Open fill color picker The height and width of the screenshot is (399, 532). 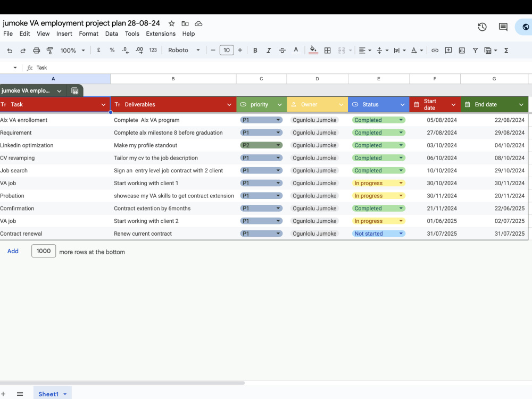pos(313,50)
